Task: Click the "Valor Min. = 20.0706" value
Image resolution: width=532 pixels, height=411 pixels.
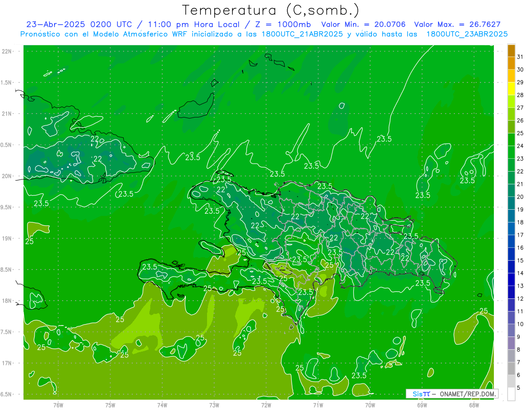Action: (x=363, y=25)
